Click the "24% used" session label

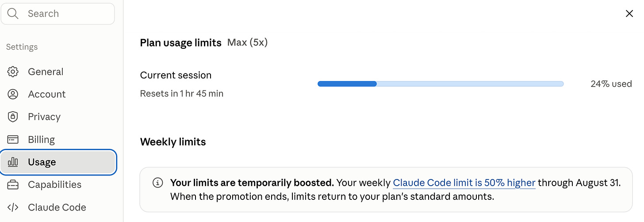tap(611, 84)
